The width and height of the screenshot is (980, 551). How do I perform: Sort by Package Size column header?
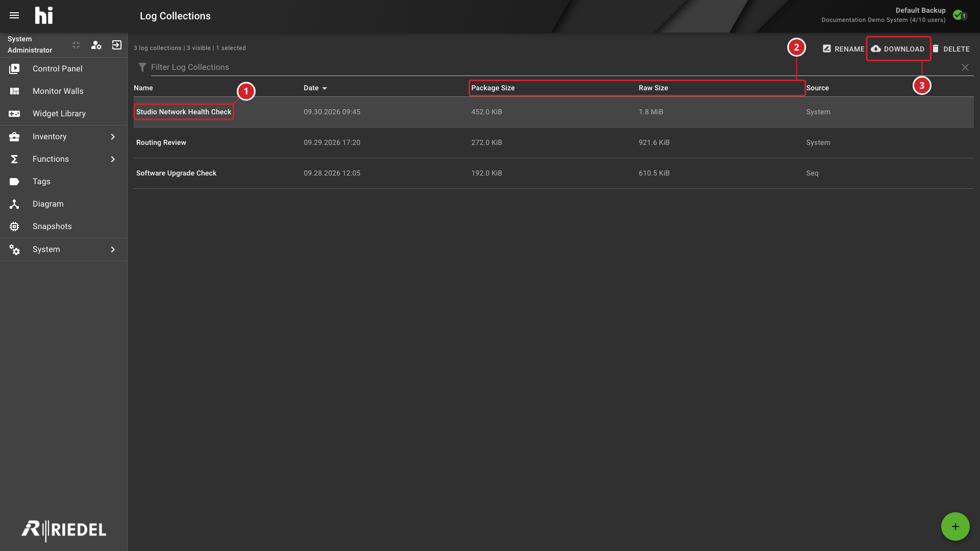(493, 88)
